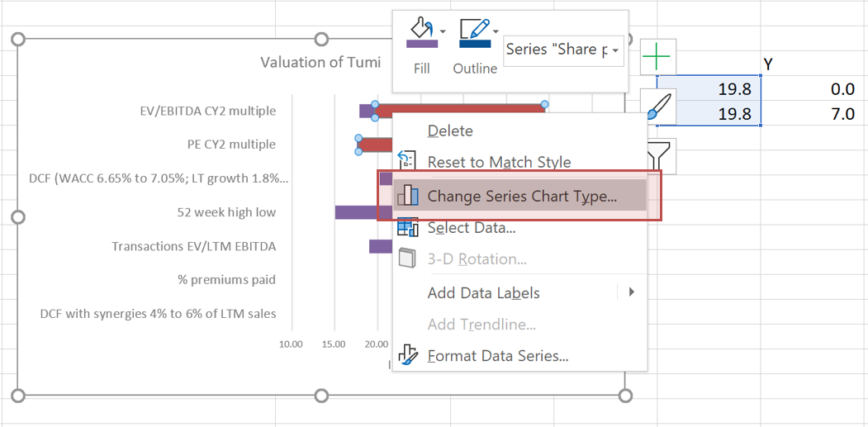This screenshot has height=427, width=868.
Task: Select Delete from the context menu
Action: point(450,130)
